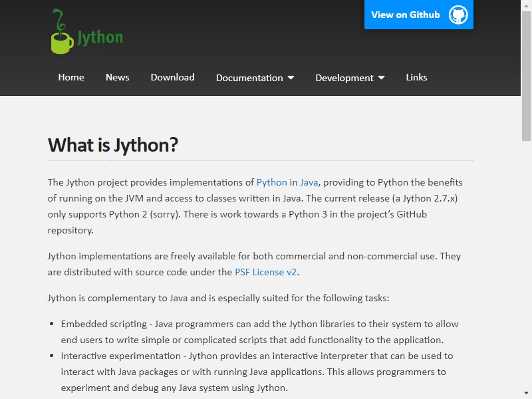Screen dimensions: 532x399
Task: Open the Links menu item
Action: pyautogui.click(x=416, y=77)
